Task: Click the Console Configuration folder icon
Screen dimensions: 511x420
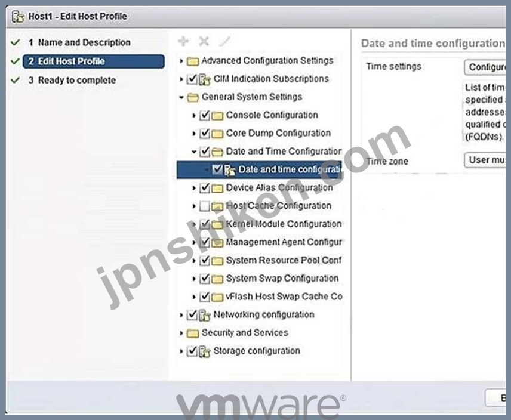Action: tap(217, 116)
